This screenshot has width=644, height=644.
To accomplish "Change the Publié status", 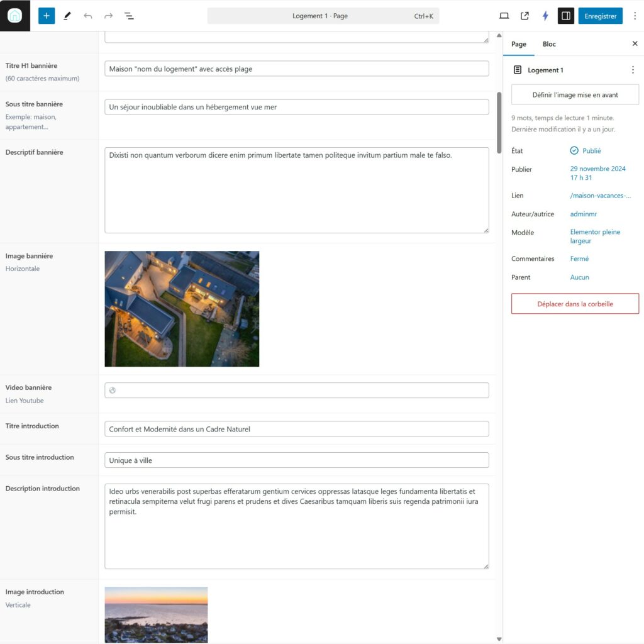I will coord(591,151).
